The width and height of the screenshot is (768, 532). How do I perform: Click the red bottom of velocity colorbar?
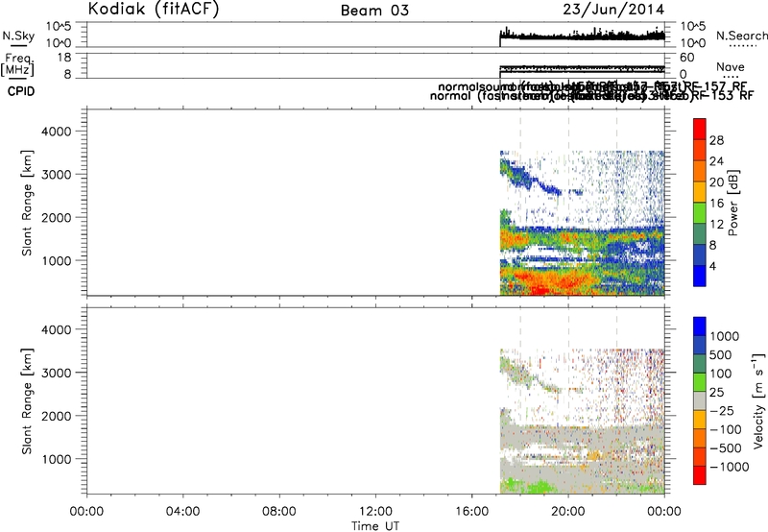[700, 475]
